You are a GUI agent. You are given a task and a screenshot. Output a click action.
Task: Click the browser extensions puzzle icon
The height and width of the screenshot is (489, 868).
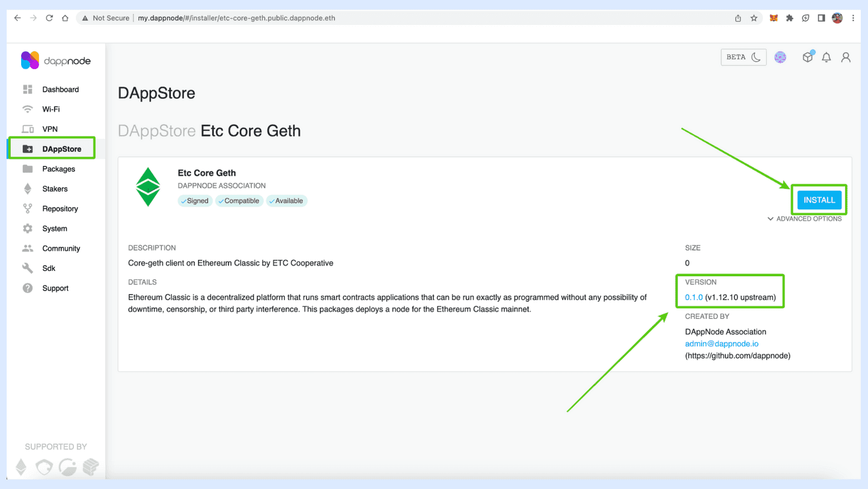click(790, 18)
